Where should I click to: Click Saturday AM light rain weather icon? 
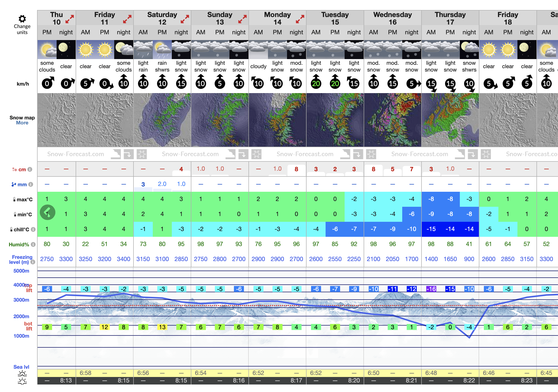point(143,50)
